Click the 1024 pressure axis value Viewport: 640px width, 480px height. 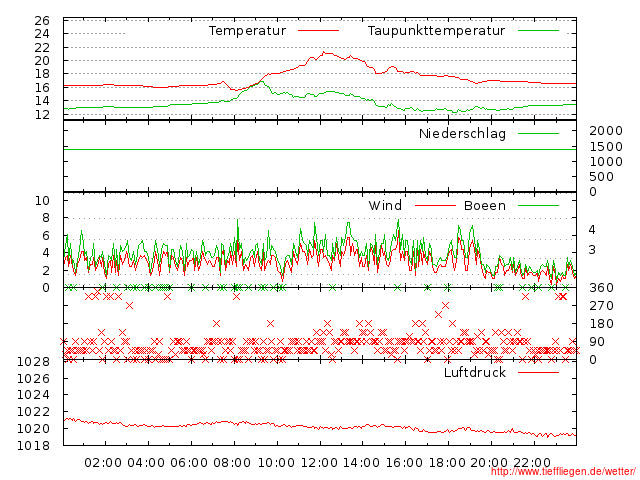pyautogui.click(x=33, y=395)
